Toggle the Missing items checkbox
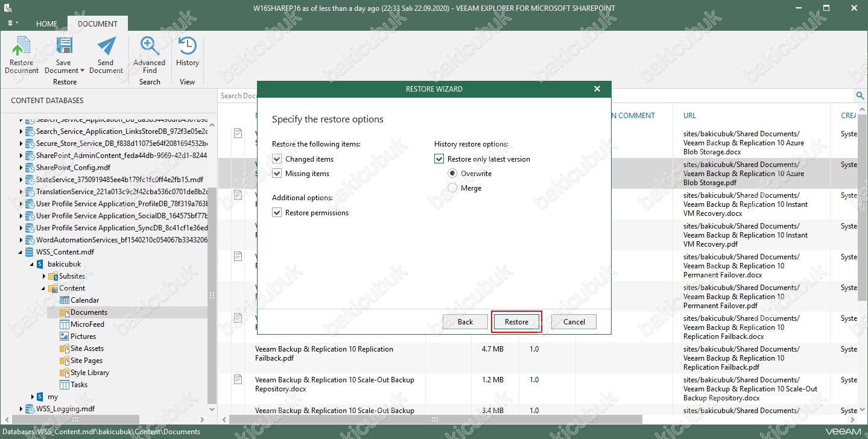The image size is (868, 439). (277, 174)
